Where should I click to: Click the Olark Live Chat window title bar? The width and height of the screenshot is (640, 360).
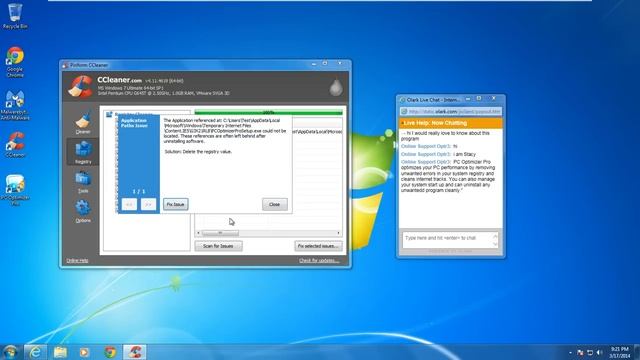click(x=433, y=100)
